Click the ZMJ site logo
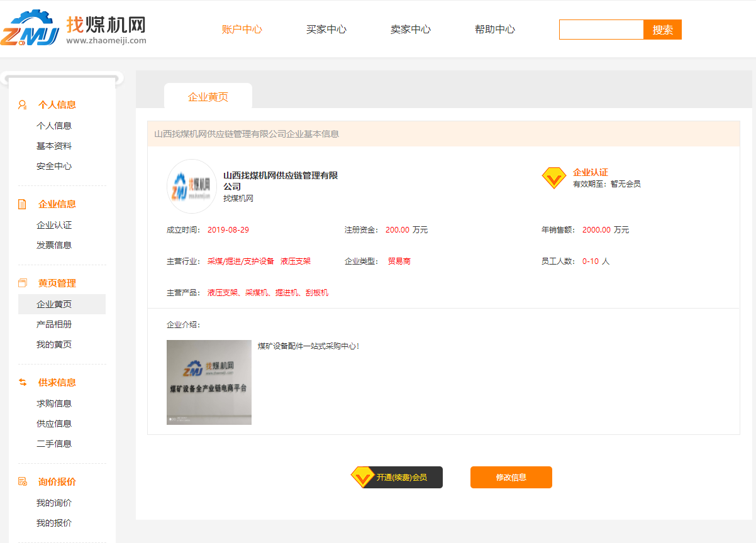Viewport: 756px width, 543px height. pos(30,28)
